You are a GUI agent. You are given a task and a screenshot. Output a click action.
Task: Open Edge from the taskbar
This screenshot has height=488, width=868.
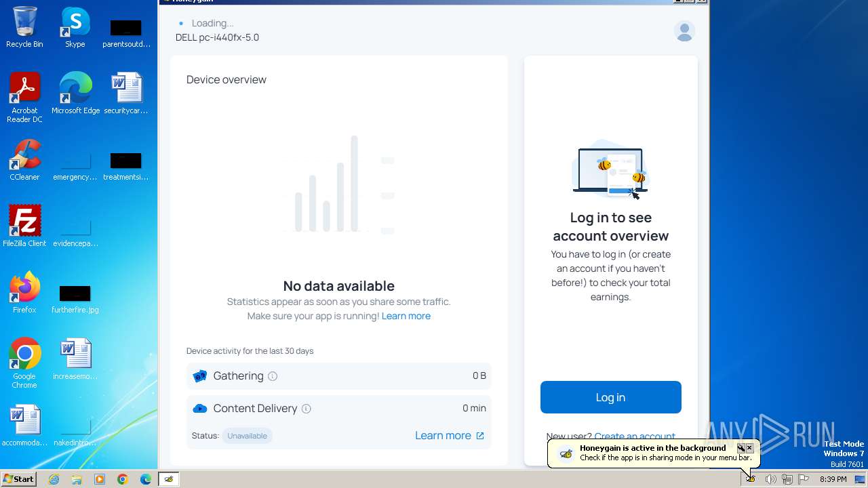click(x=146, y=479)
